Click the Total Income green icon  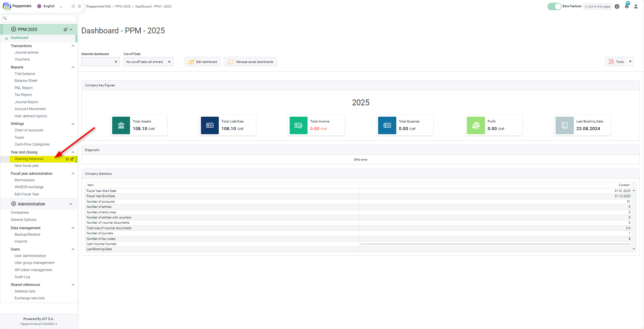pyautogui.click(x=299, y=125)
